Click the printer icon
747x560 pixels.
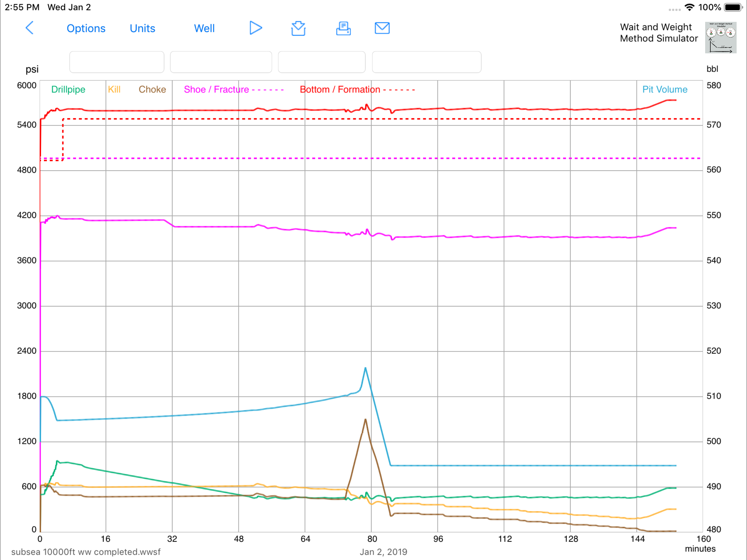(x=343, y=28)
